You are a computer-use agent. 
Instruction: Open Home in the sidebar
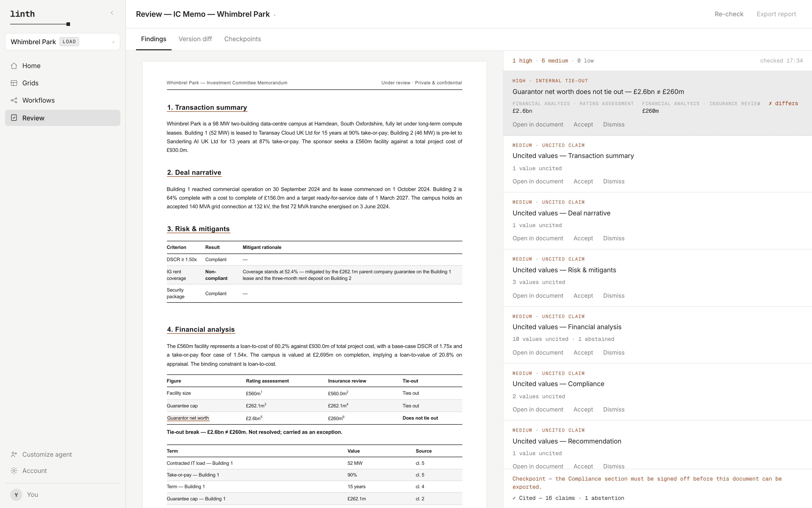63,66
